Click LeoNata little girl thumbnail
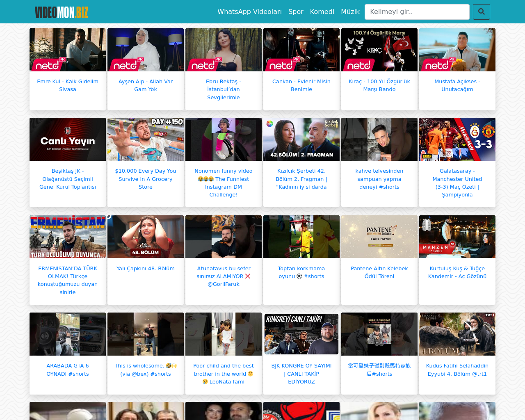Viewport: 525px width, 420px height. coord(224,334)
